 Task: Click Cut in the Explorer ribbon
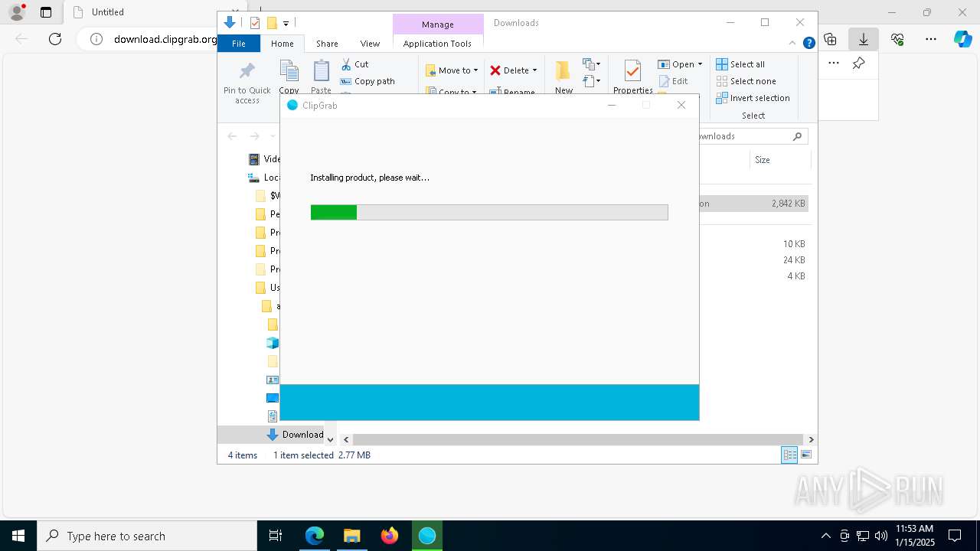click(354, 64)
